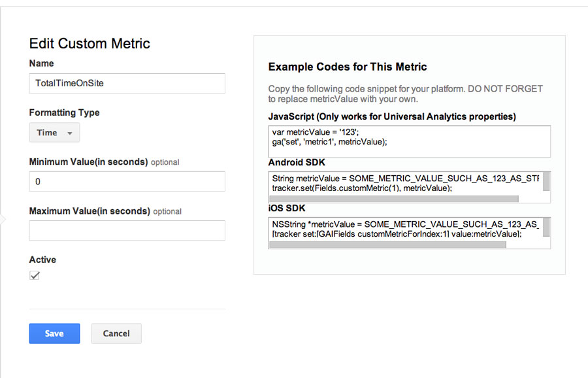Click the 'Minimum Value(in seconds)' label
588x378 pixels.
point(88,162)
